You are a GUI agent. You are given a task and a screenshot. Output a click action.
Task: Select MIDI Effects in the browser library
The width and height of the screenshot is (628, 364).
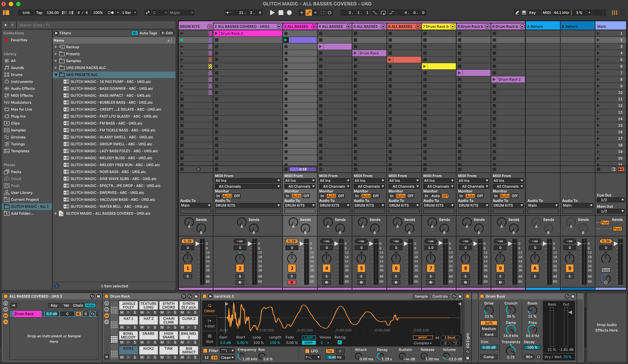pyautogui.click(x=21, y=96)
